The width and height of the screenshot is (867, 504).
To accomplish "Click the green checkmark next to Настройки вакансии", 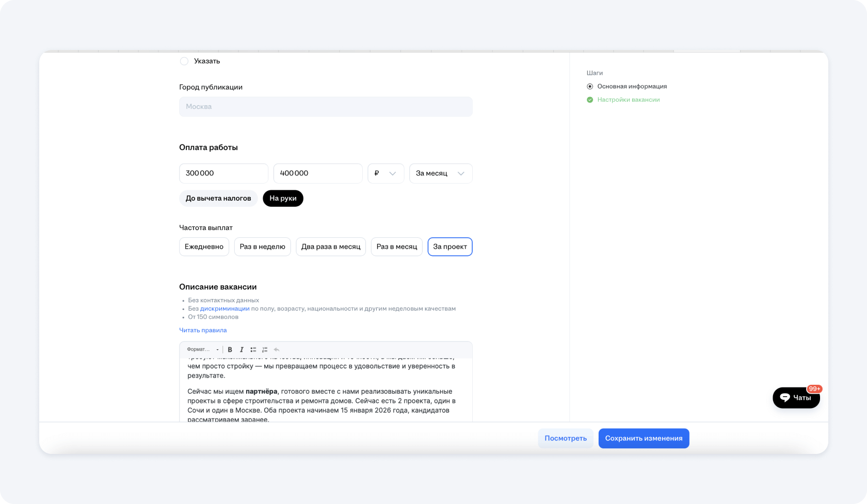I will pyautogui.click(x=590, y=100).
